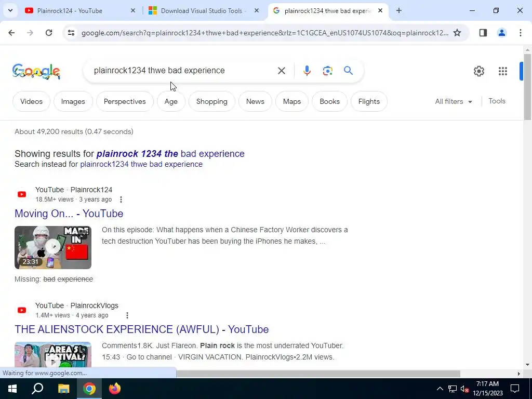The height and width of the screenshot is (399, 532).
Task: Open the Windows Start menu
Action: (x=12, y=389)
